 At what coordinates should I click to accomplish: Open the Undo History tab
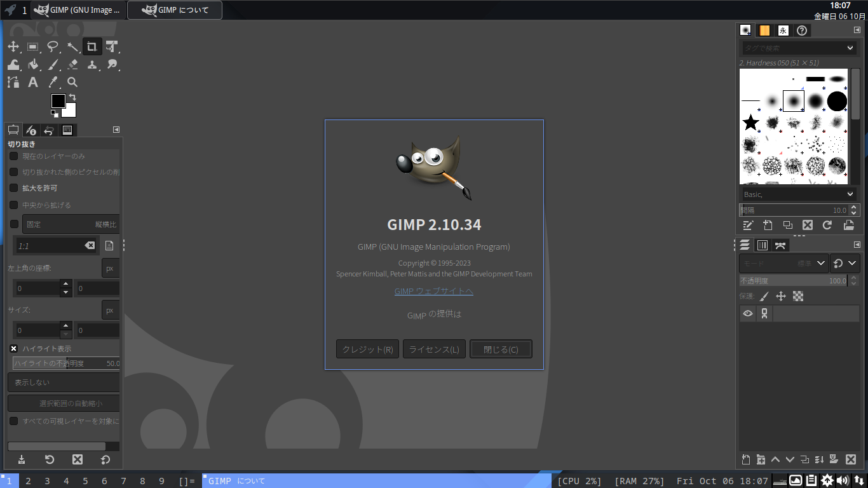pos(48,130)
